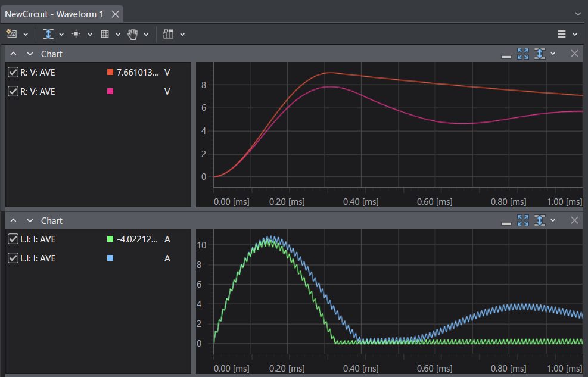Move the voltage chart down with its arrow

pyautogui.click(x=30, y=54)
